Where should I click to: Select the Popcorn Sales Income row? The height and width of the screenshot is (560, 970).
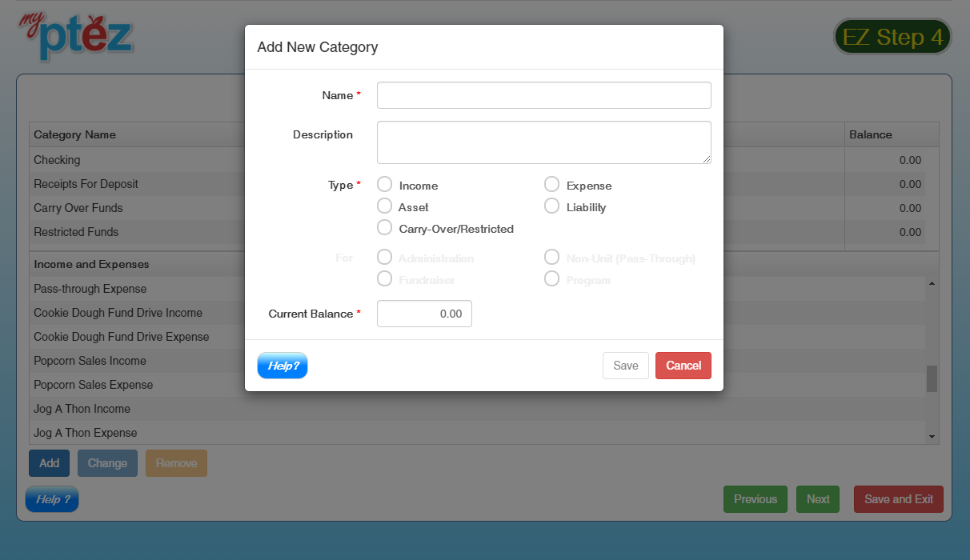click(x=90, y=361)
